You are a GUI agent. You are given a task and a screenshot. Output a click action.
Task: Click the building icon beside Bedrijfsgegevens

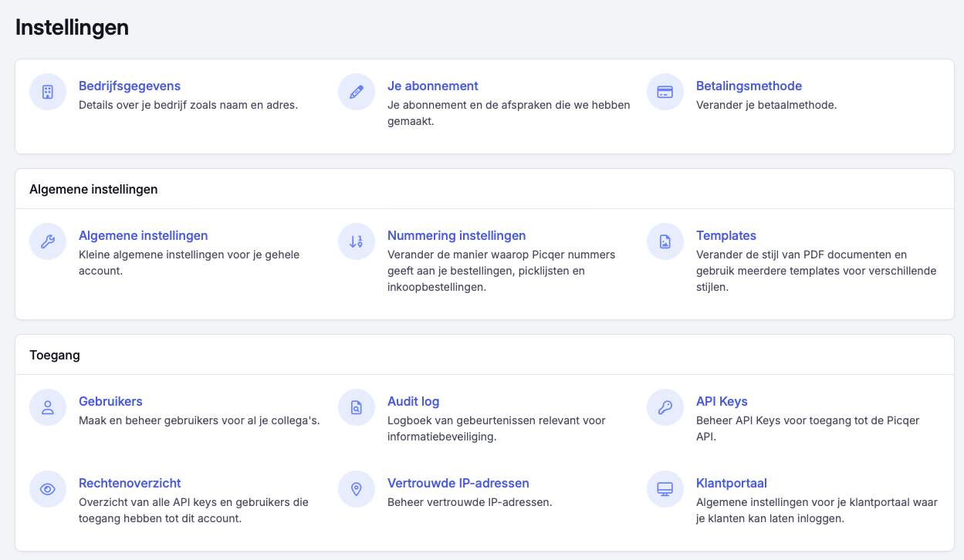click(48, 92)
